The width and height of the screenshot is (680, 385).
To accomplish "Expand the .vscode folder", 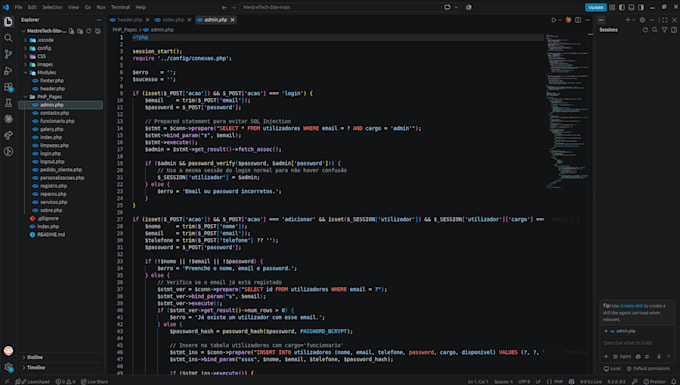I will click(61, 40).
